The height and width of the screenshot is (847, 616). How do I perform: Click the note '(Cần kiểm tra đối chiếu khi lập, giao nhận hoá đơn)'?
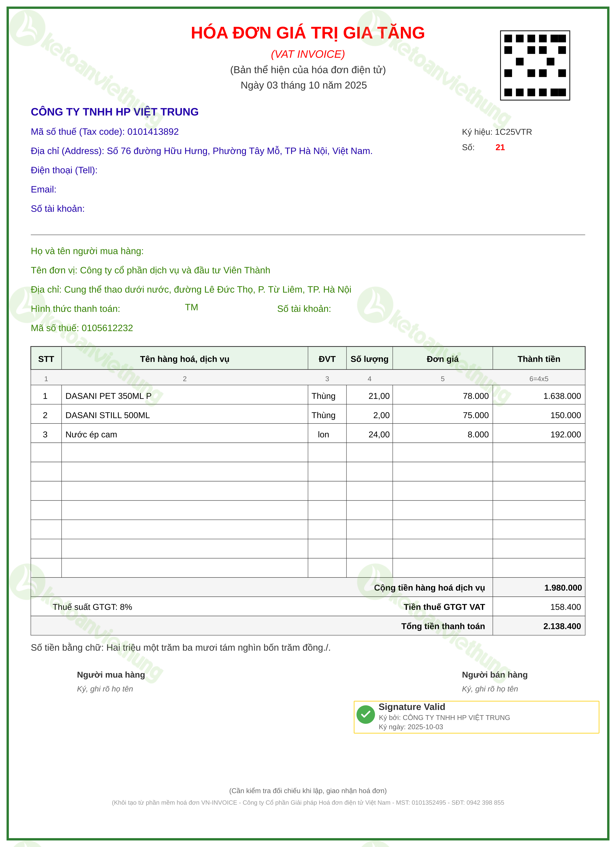pyautogui.click(x=308, y=791)
